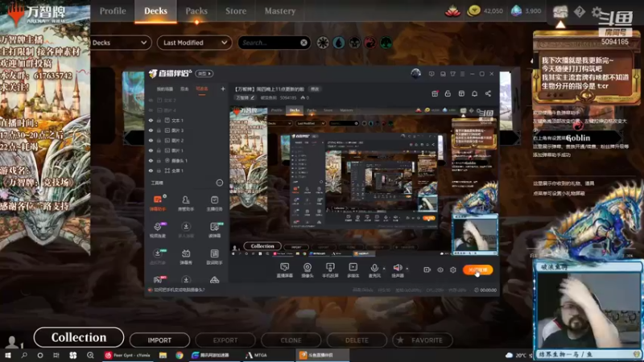Image resolution: width=644 pixels, height=362 pixels.
Task: Click the orange stop streaming button
Action: pos(478,269)
